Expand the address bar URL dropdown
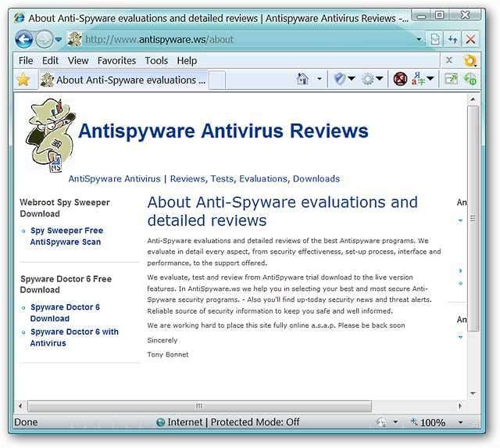 click(x=420, y=39)
